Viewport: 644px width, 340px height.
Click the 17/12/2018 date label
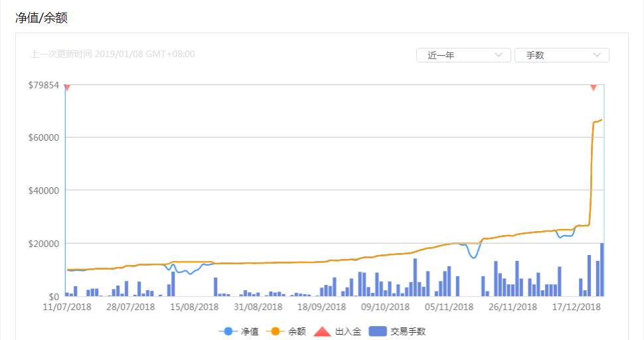(x=576, y=307)
